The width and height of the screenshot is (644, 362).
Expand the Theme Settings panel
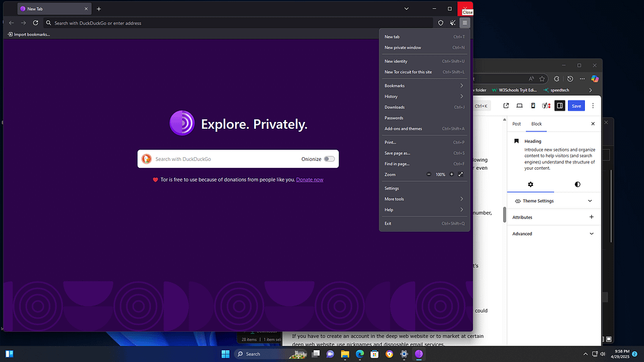pyautogui.click(x=553, y=201)
